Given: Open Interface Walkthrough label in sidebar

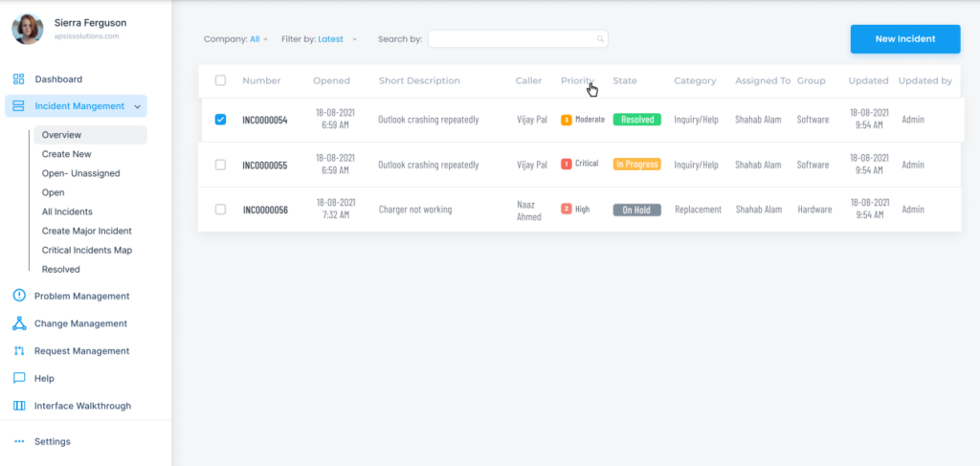Looking at the screenshot, I should point(82,406).
